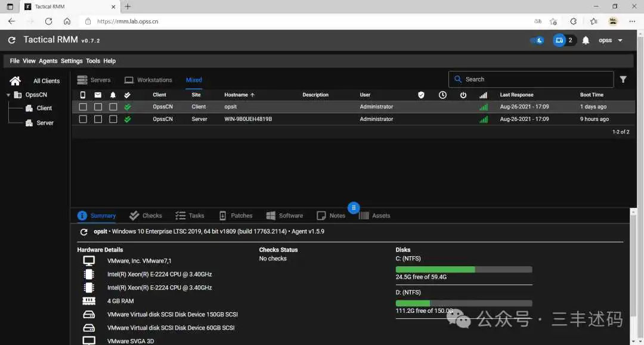Click the D: drive usage bar
Image resolution: width=644 pixels, height=345 pixels.
(464, 303)
